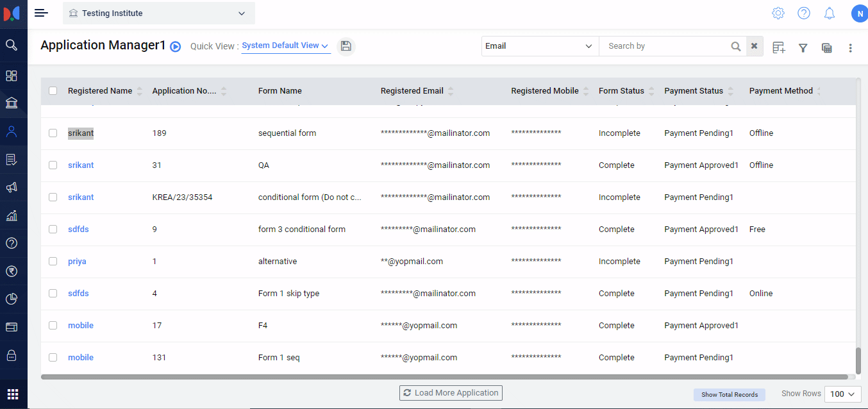
Task: Open the sidebar search magnifier icon
Action: (x=12, y=45)
